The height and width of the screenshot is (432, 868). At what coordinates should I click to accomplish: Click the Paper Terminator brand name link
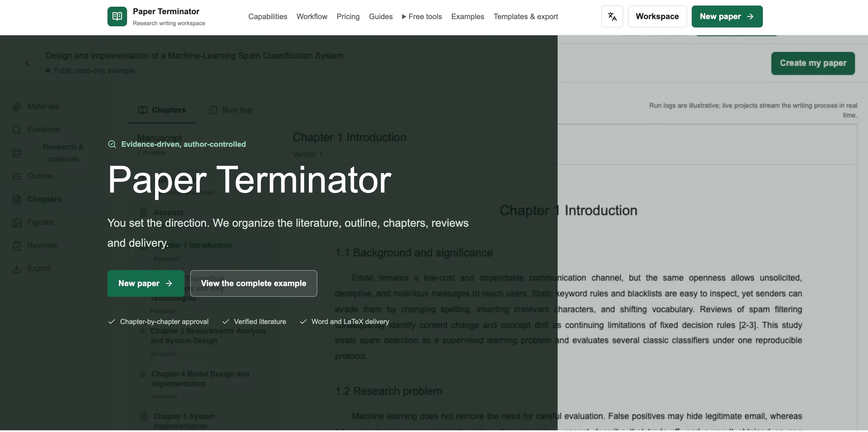166,12
